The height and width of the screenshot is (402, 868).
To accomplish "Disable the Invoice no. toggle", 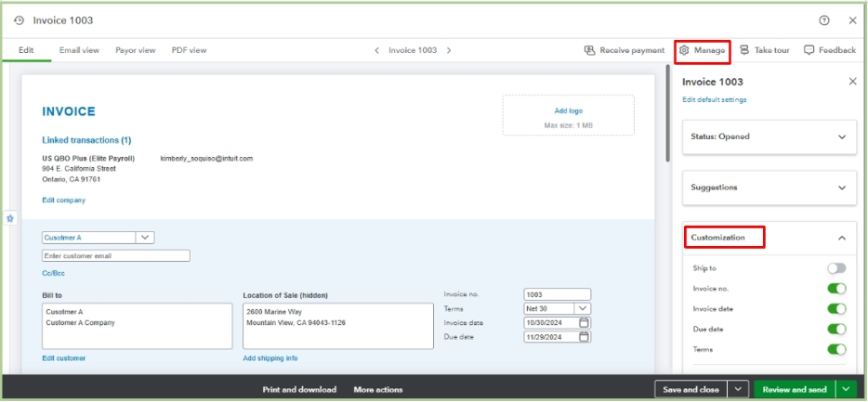I will tap(836, 289).
